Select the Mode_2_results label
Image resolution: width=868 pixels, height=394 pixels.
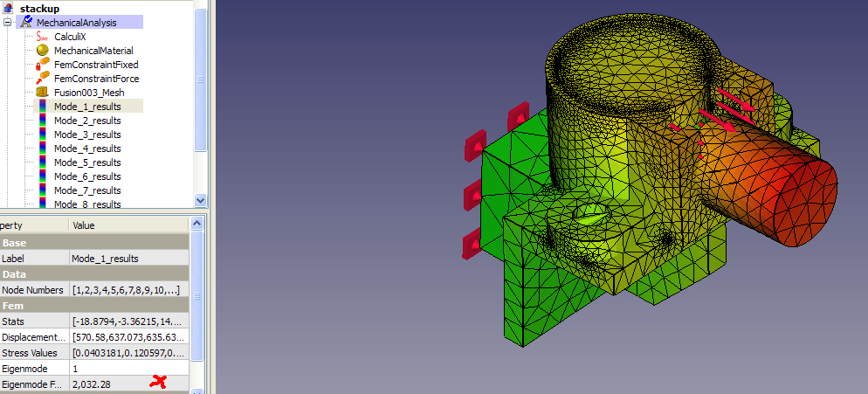87,121
